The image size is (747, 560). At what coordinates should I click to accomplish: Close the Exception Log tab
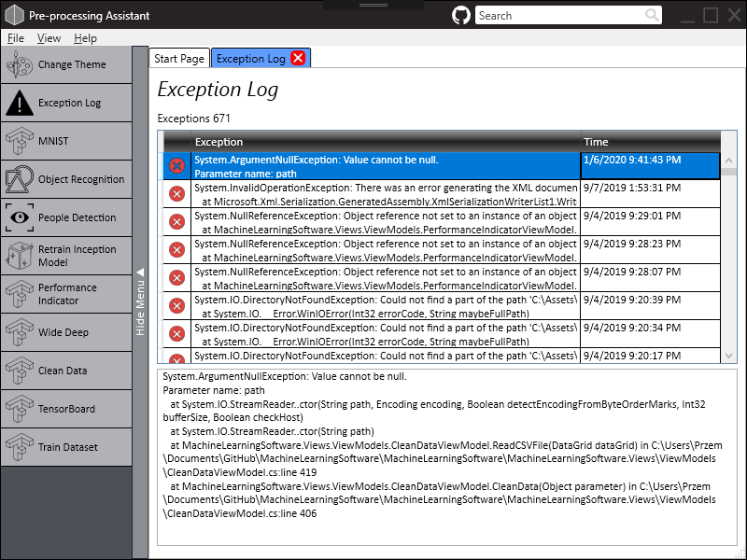tap(298, 58)
